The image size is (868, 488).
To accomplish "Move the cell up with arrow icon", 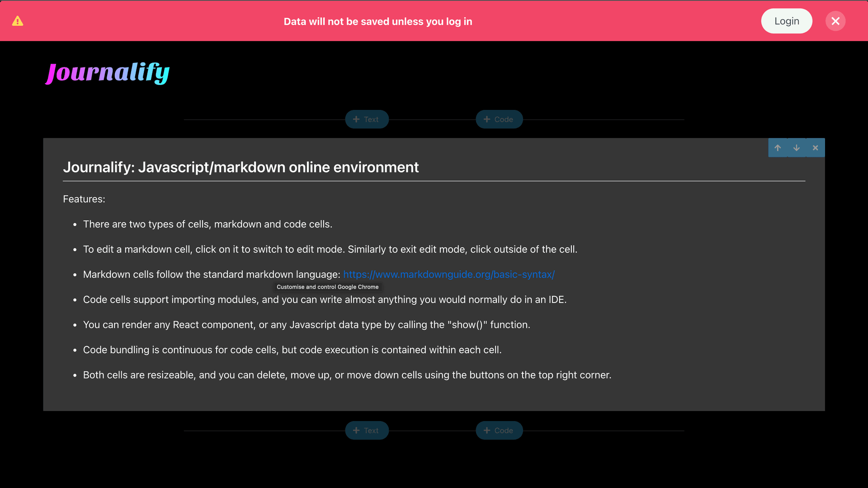I will click(778, 148).
